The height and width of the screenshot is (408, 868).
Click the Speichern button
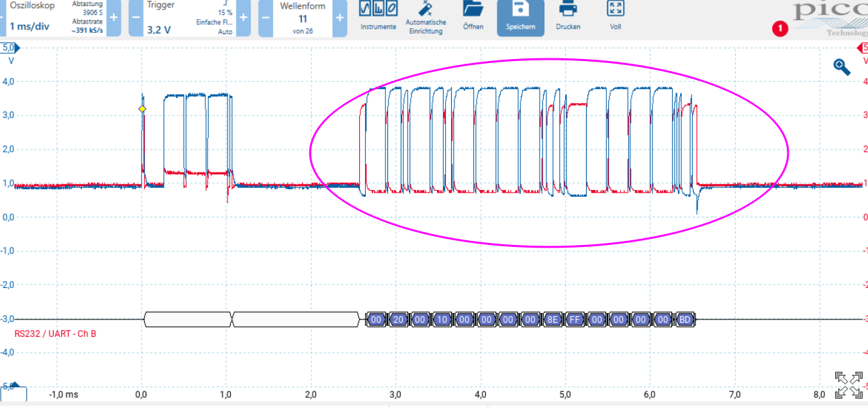point(520,18)
